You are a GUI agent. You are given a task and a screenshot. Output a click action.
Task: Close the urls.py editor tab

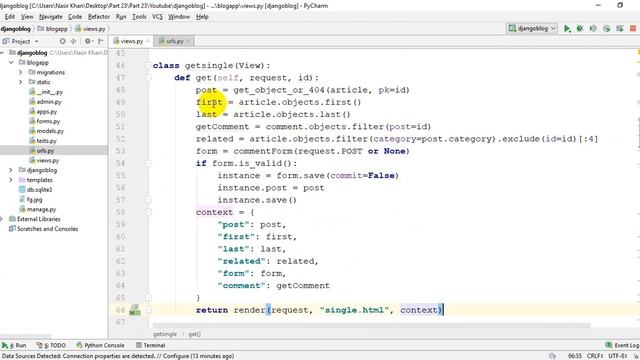coord(188,41)
